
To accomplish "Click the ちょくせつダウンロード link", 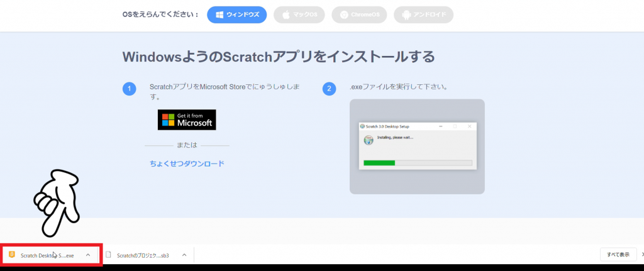I will (x=187, y=163).
